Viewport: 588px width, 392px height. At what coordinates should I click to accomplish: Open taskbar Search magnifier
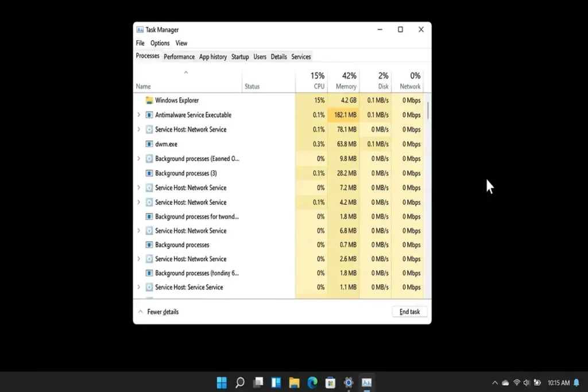point(239,382)
